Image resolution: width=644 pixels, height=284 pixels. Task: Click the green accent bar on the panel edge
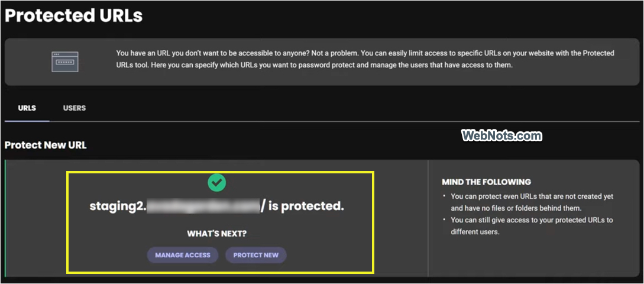click(5, 218)
